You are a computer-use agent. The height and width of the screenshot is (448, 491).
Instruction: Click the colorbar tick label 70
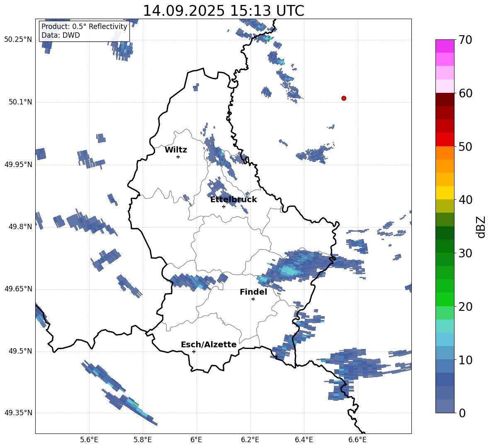click(466, 40)
